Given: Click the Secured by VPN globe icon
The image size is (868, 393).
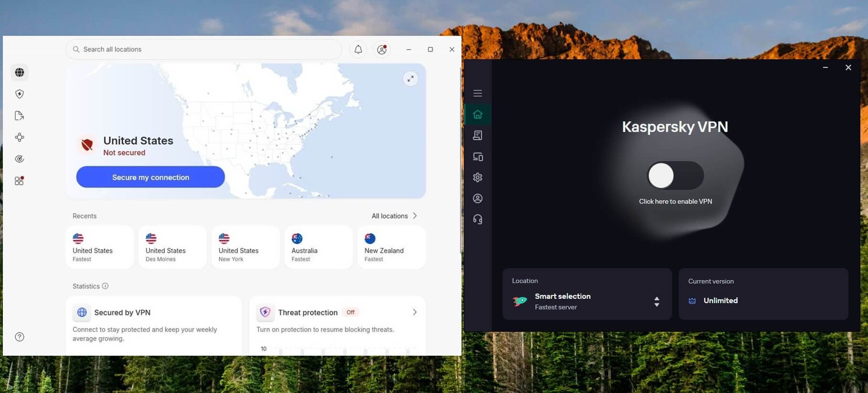Looking at the screenshot, I should click(x=82, y=312).
